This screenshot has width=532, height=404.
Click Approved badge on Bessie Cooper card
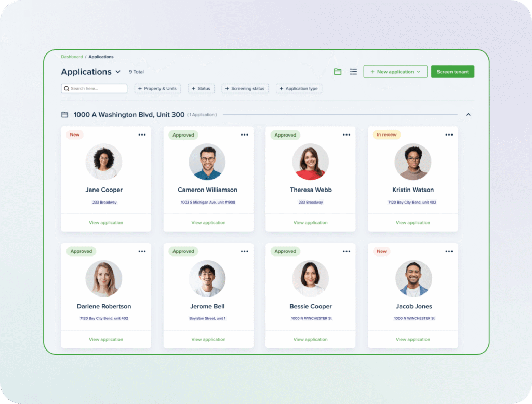pyautogui.click(x=285, y=251)
